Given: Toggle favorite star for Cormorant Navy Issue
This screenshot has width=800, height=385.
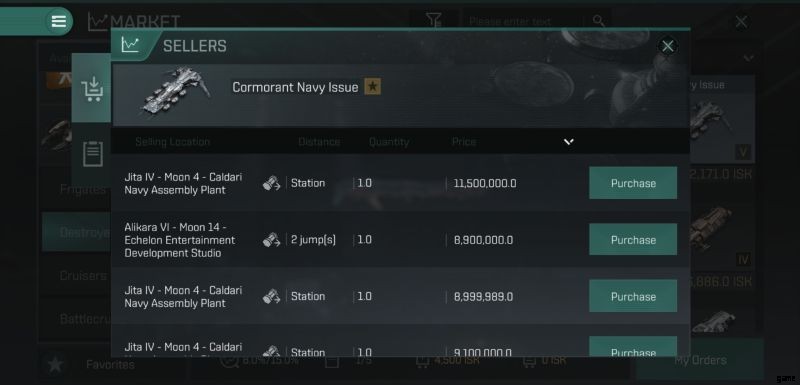Looking at the screenshot, I should (372, 87).
